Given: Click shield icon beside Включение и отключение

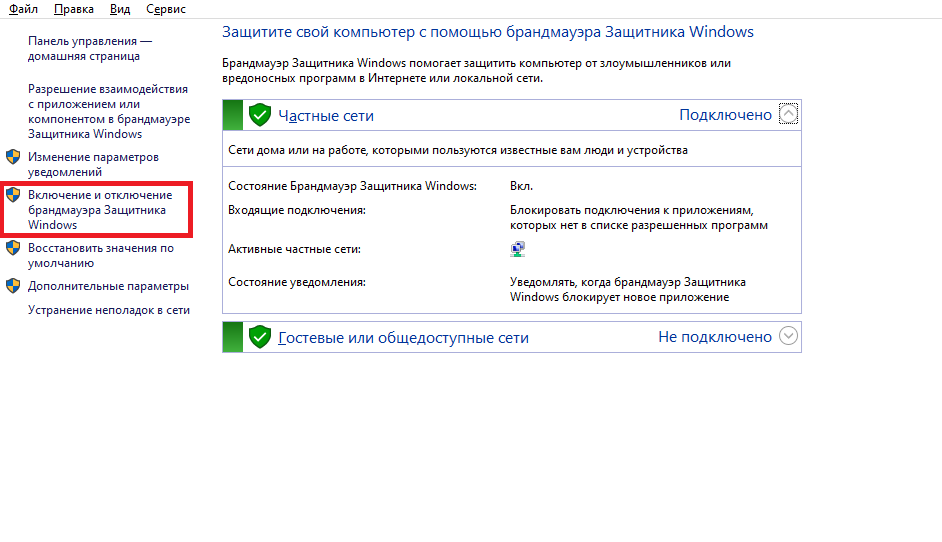Looking at the screenshot, I should (13, 195).
